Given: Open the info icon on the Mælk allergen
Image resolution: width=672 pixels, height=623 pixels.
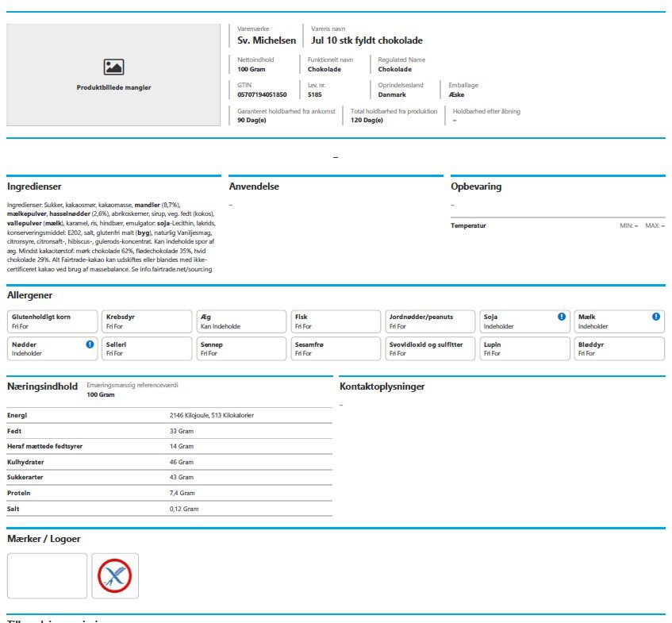Looking at the screenshot, I should pyautogui.click(x=655, y=317).
